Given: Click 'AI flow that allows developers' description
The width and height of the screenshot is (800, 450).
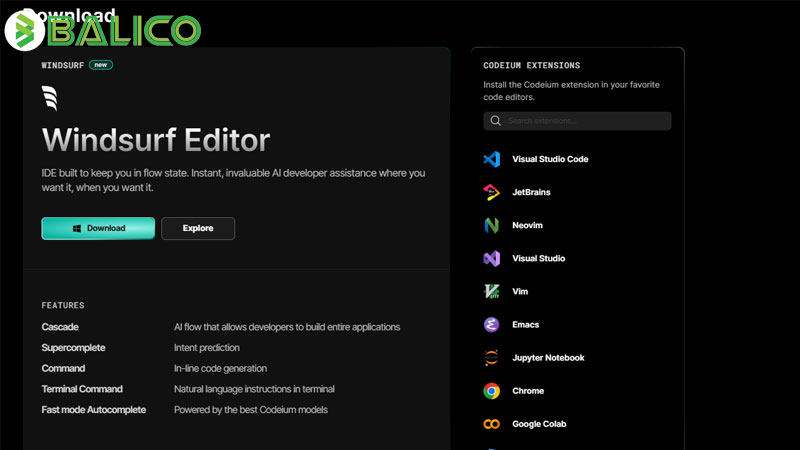Looking at the screenshot, I should (287, 327).
